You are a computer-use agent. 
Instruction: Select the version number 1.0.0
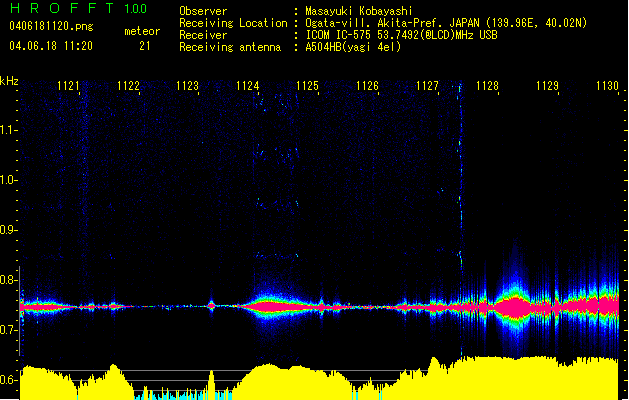[x=135, y=9]
